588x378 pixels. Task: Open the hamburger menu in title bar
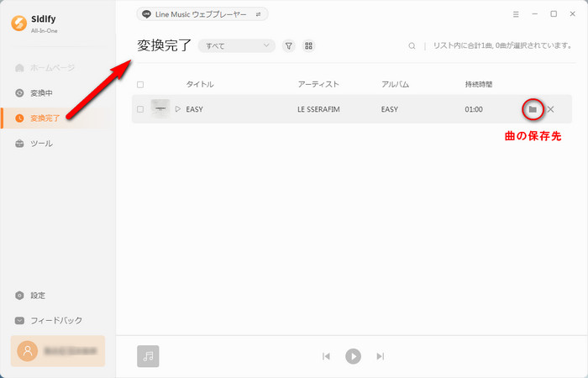(x=516, y=14)
